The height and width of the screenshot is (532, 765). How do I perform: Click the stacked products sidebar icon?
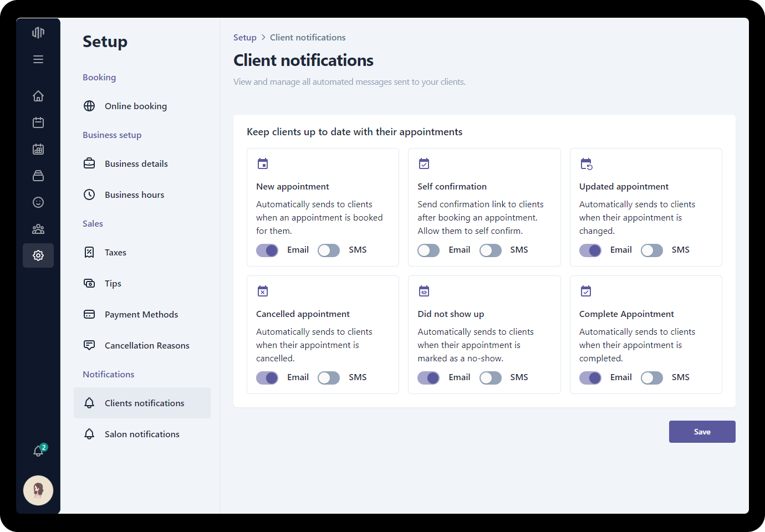pos(38,176)
